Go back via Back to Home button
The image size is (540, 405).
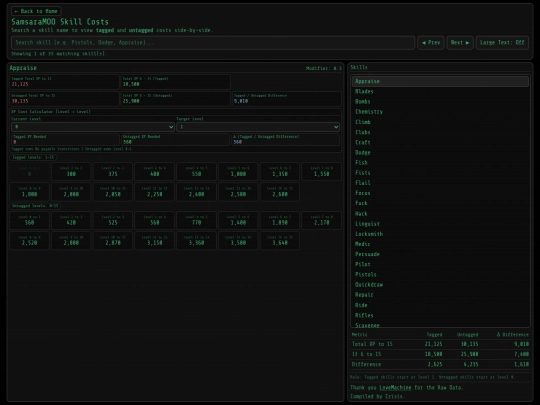36,11
